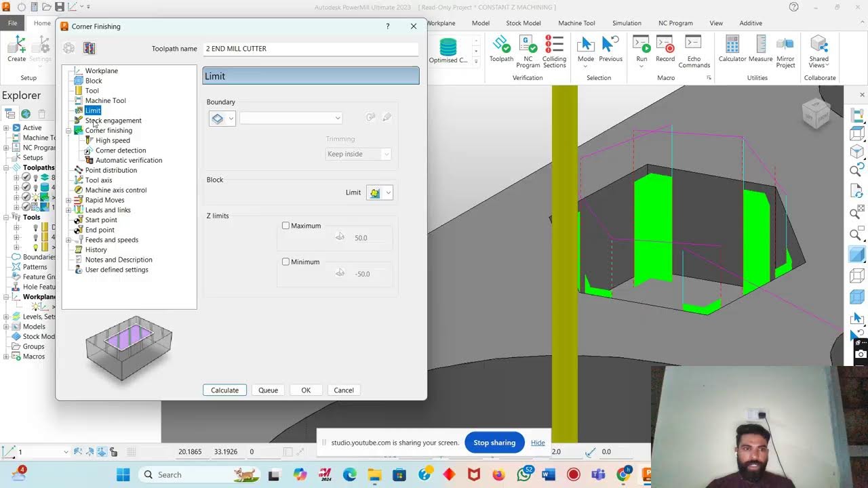The height and width of the screenshot is (488, 868).
Task: Click the Windows Start button
Action: tap(123, 474)
